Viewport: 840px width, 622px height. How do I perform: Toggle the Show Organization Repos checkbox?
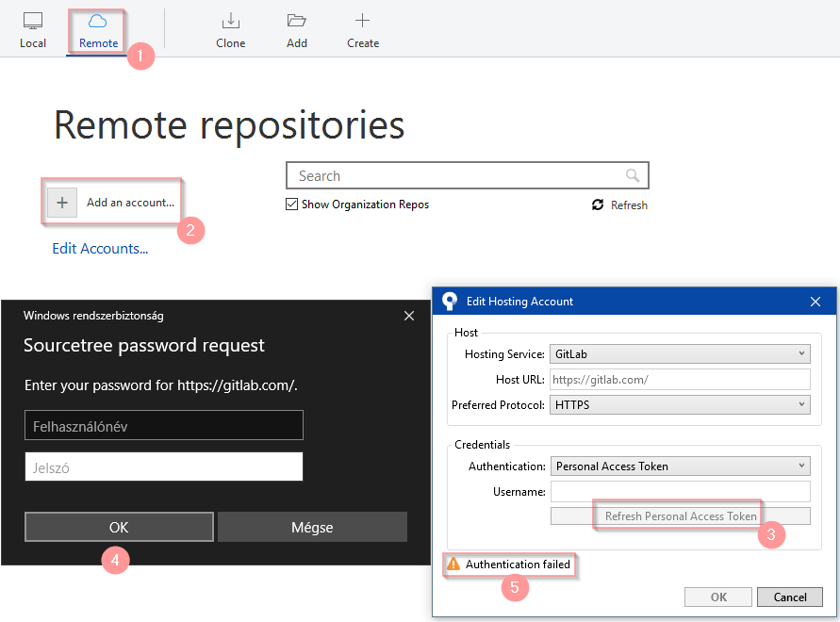[x=289, y=205]
